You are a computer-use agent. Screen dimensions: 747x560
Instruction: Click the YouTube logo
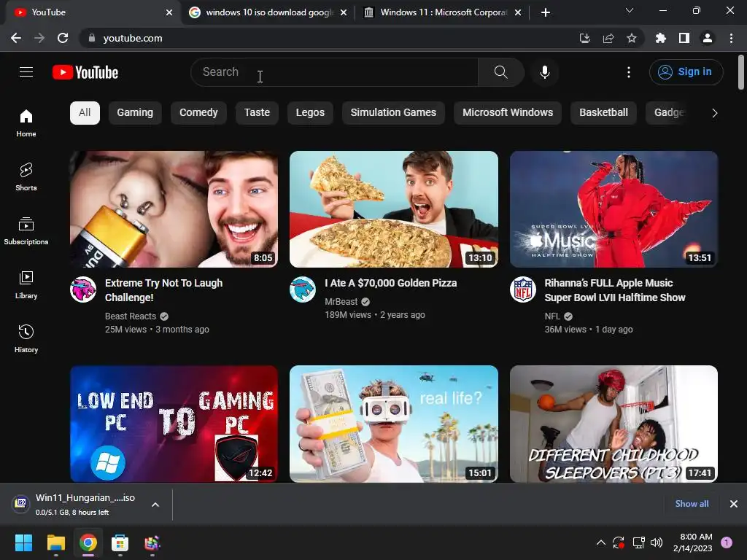pos(85,72)
